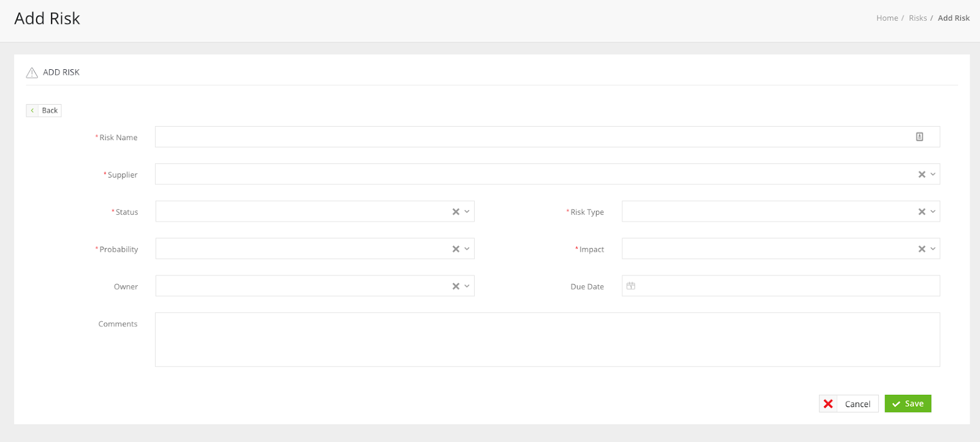The height and width of the screenshot is (442, 980).
Task: Click the Add Risk page title
Action: pos(47,18)
